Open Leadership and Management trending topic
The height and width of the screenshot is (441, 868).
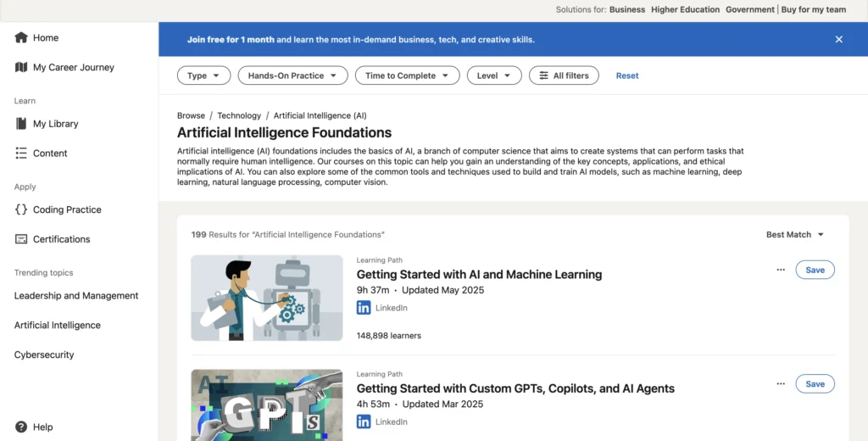click(76, 295)
